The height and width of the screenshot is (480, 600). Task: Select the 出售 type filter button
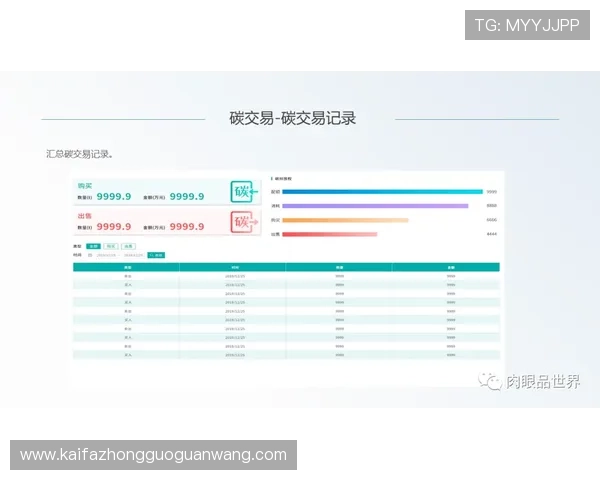(x=128, y=246)
